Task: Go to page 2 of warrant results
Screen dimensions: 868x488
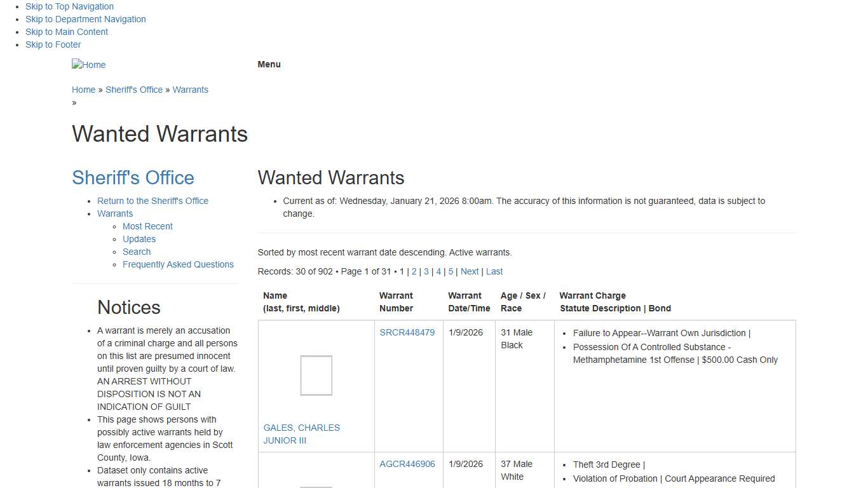Action: tap(414, 271)
